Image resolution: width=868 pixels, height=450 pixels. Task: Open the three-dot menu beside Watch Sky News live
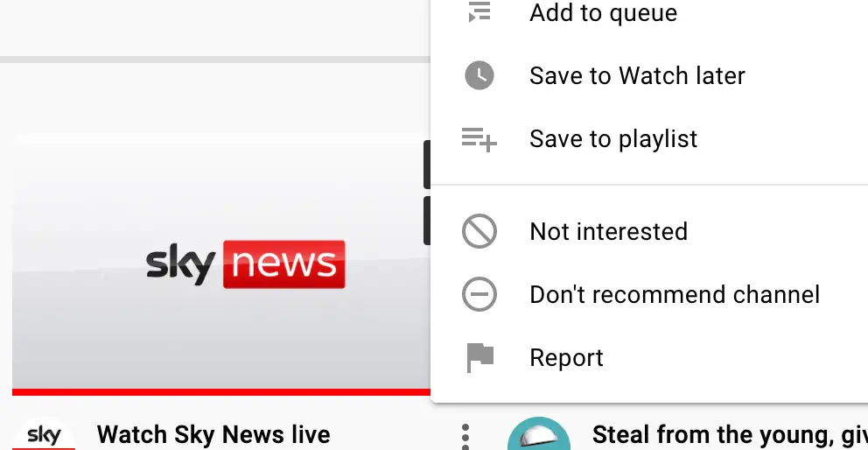click(465, 435)
